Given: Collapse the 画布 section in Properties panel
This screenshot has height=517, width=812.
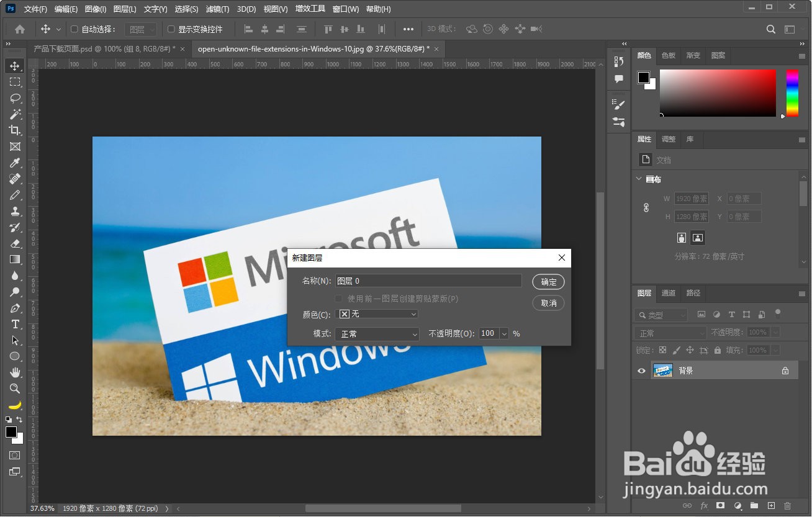Looking at the screenshot, I should (x=639, y=179).
